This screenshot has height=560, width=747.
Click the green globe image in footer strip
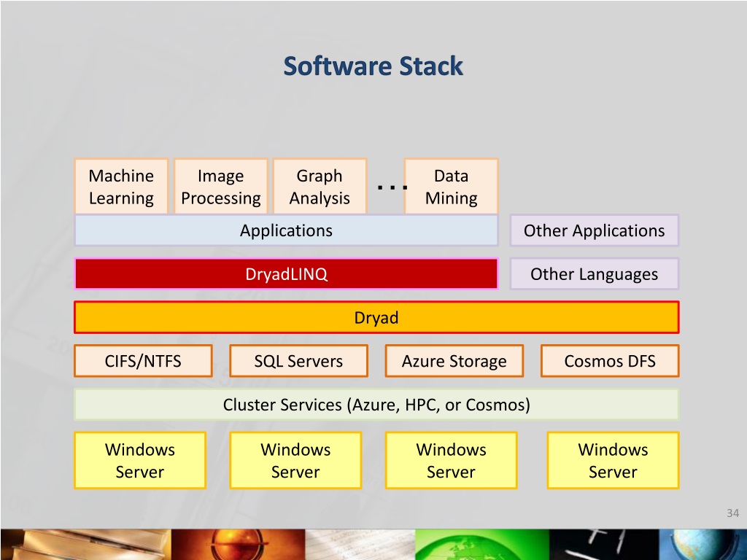pos(482,544)
